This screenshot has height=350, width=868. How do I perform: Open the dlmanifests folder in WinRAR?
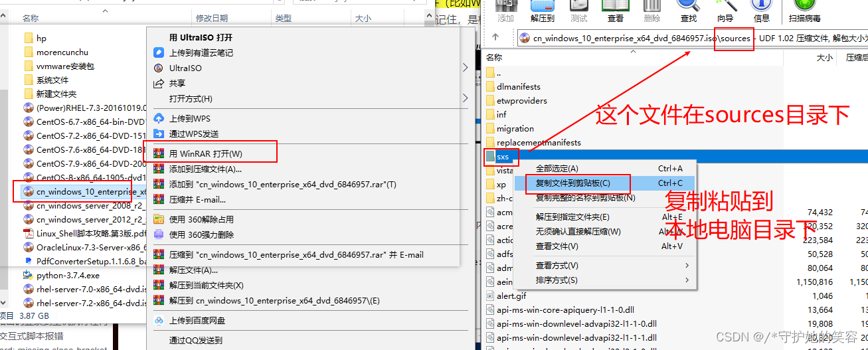(x=519, y=86)
